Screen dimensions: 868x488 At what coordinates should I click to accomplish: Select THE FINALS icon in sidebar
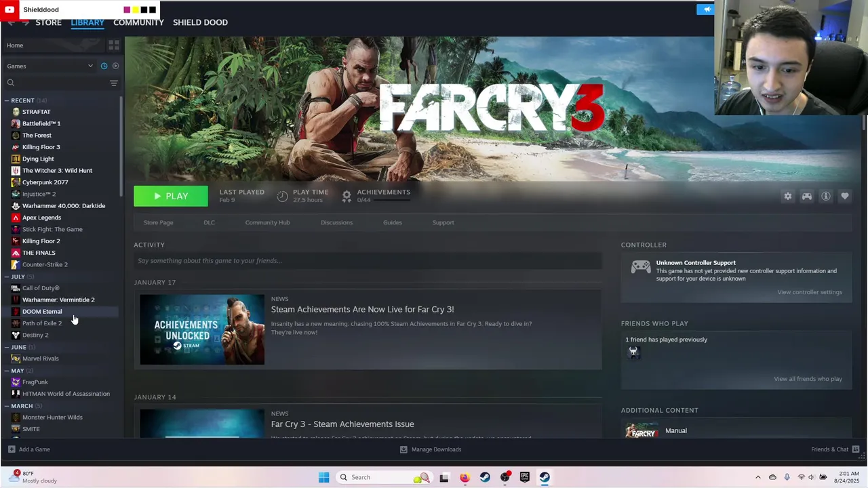pos(16,253)
